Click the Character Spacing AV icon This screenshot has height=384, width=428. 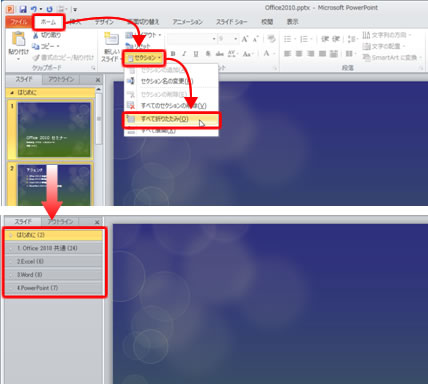[x=232, y=54]
